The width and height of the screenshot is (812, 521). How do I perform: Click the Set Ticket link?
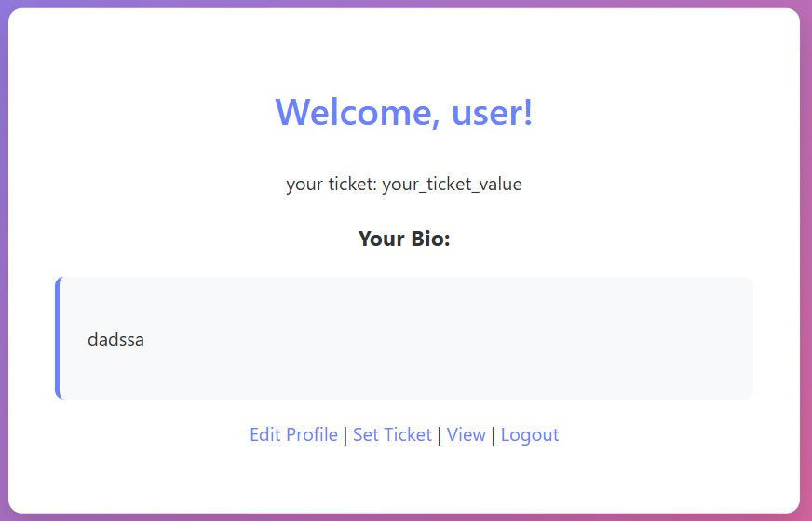[392, 434]
